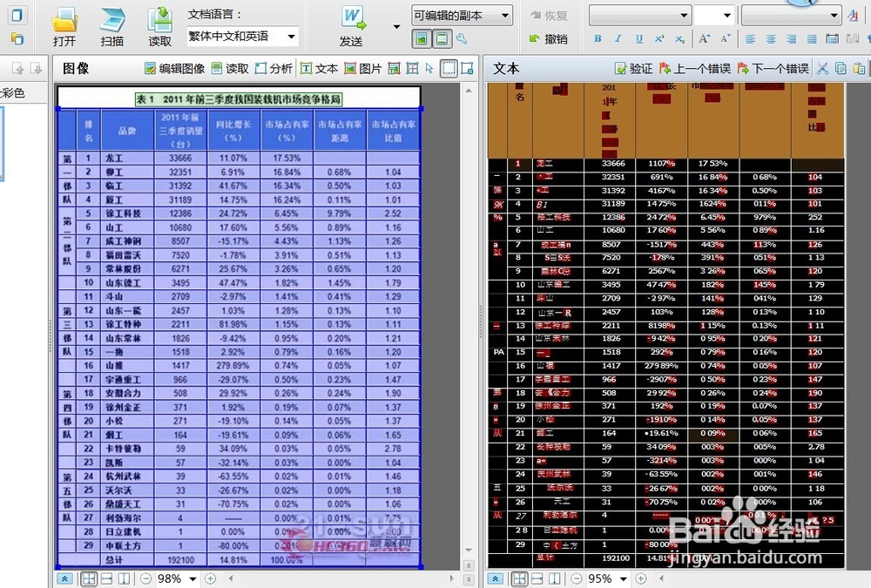Image resolution: width=871 pixels, height=588 pixels.
Task: Open the style editor icon beside style dropdown
Action: pos(853,16)
